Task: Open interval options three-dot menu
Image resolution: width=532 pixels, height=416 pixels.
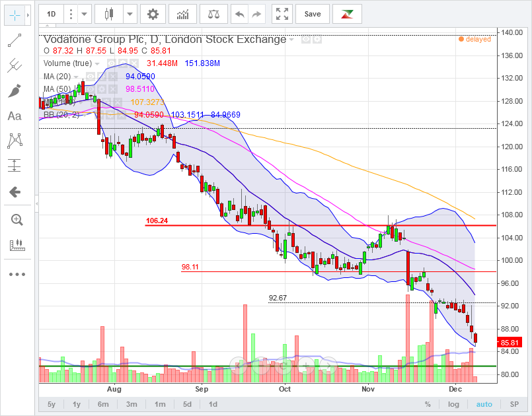Action: pyautogui.click(x=71, y=15)
